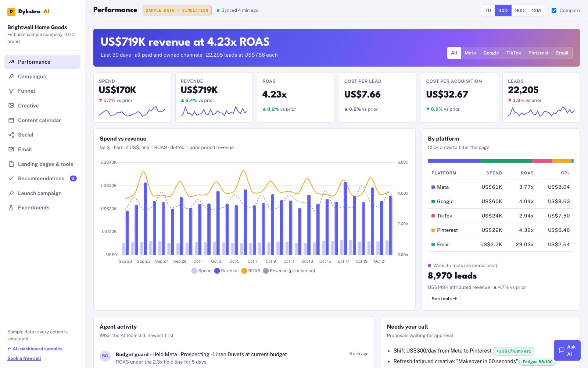Click the BG avatar in Agent activity
This screenshot has width=588, height=368.
[x=105, y=356]
